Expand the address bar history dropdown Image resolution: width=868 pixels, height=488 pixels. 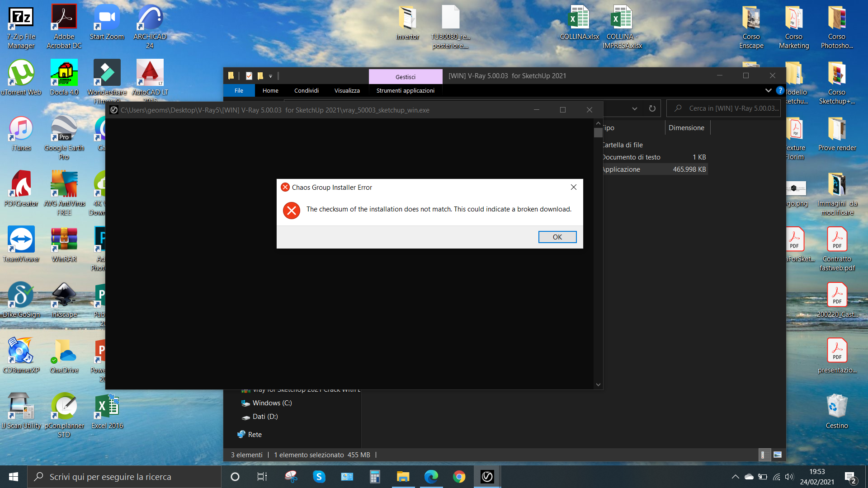pyautogui.click(x=634, y=108)
